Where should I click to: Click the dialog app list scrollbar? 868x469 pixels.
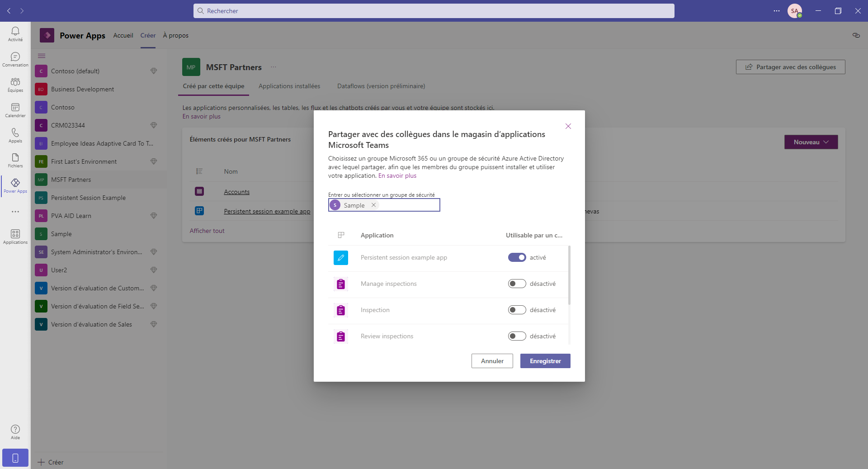click(x=569, y=275)
